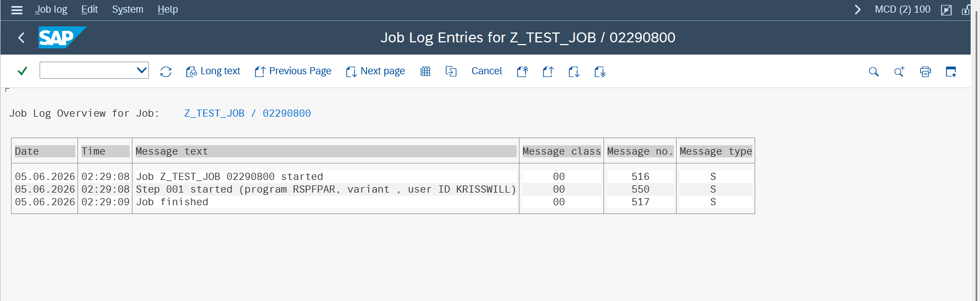The width and height of the screenshot is (980, 301).
Task: Open the Edit menu
Action: coord(89,9)
